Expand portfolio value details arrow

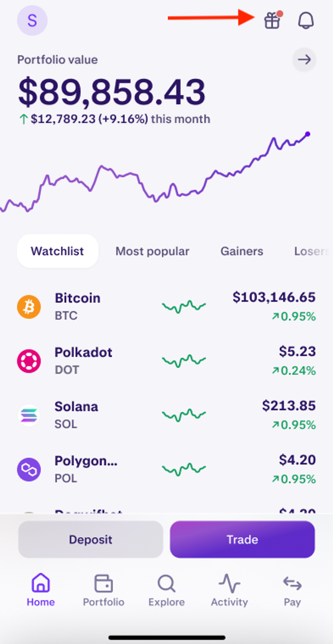coord(304,59)
